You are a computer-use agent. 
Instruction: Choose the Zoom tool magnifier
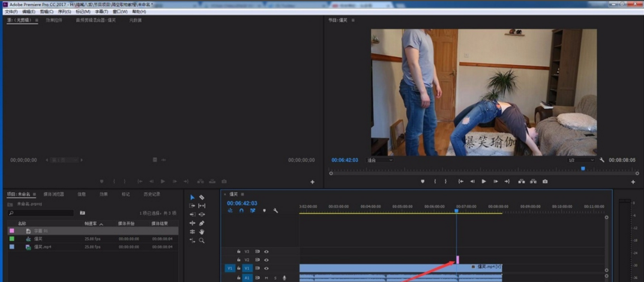[x=202, y=241]
